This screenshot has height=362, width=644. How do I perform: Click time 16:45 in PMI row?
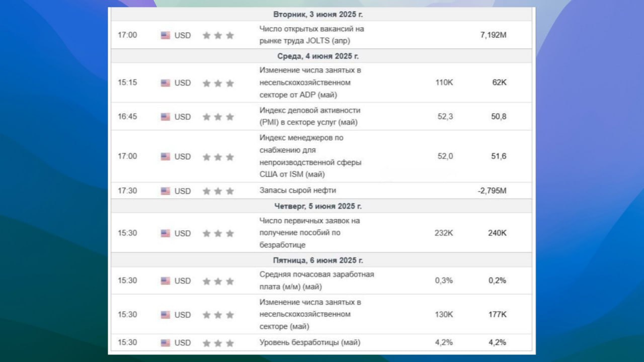click(127, 116)
